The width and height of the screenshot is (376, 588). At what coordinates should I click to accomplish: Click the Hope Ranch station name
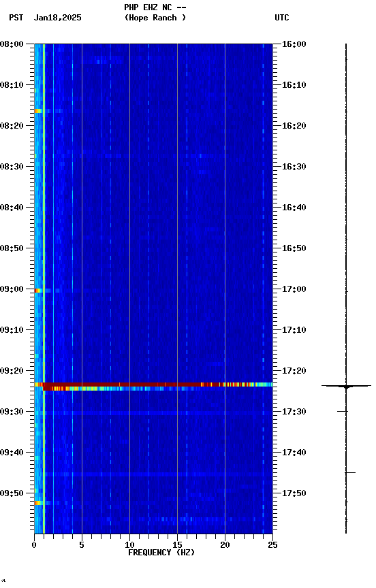155,18
